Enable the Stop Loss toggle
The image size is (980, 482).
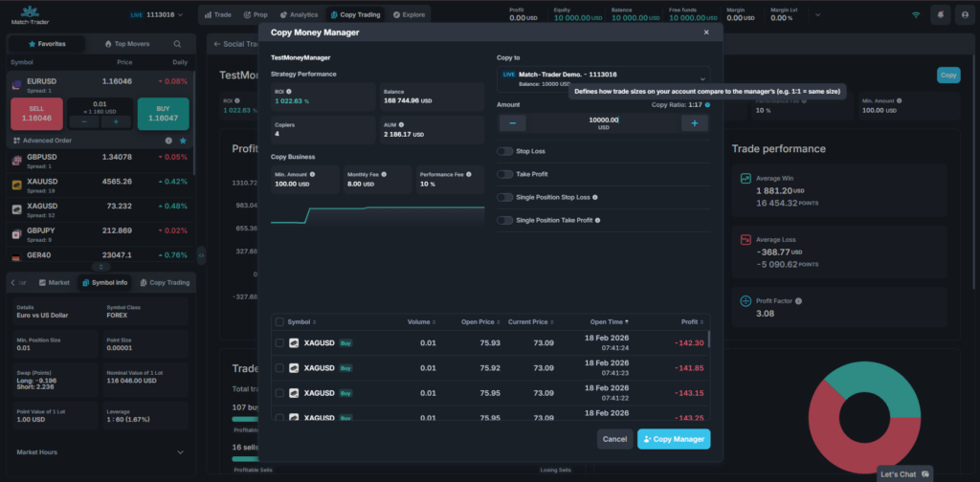point(504,151)
